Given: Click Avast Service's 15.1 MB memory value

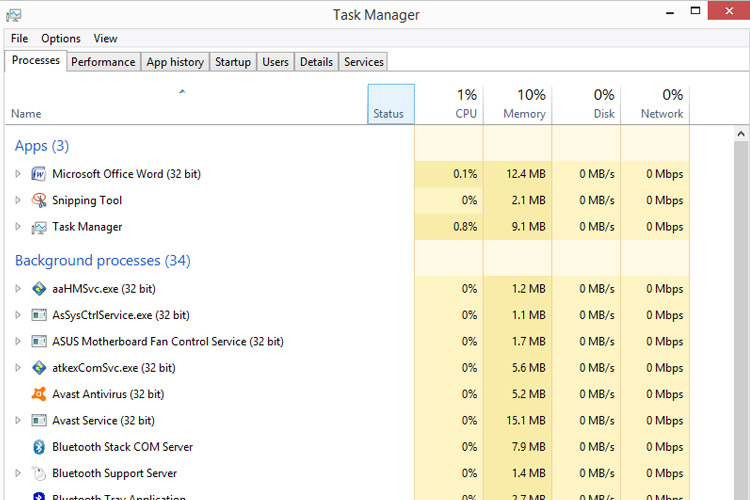Looking at the screenshot, I should pyautogui.click(x=526, y=420).
